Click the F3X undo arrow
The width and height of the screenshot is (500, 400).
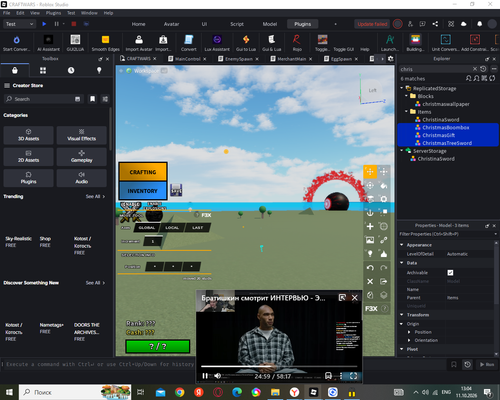pos(370,268)
